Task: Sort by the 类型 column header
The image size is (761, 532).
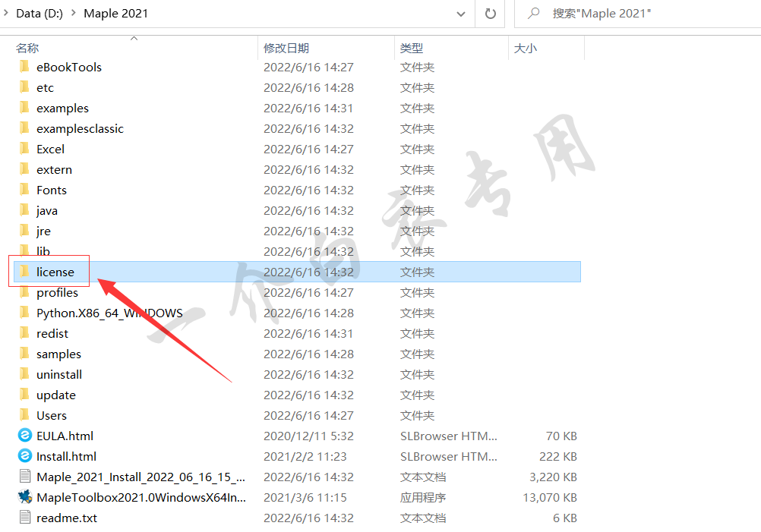Action: (x=412, y=48)
